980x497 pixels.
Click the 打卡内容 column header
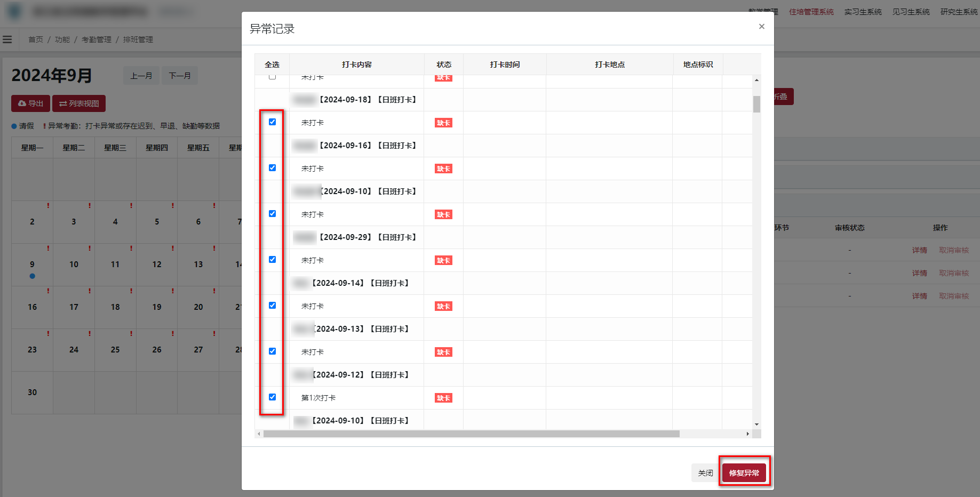pyautogui.click(x=357, y=65)
